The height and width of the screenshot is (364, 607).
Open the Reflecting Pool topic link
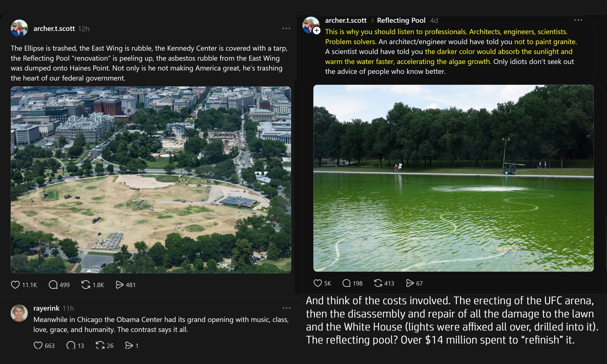click(401, 20)
